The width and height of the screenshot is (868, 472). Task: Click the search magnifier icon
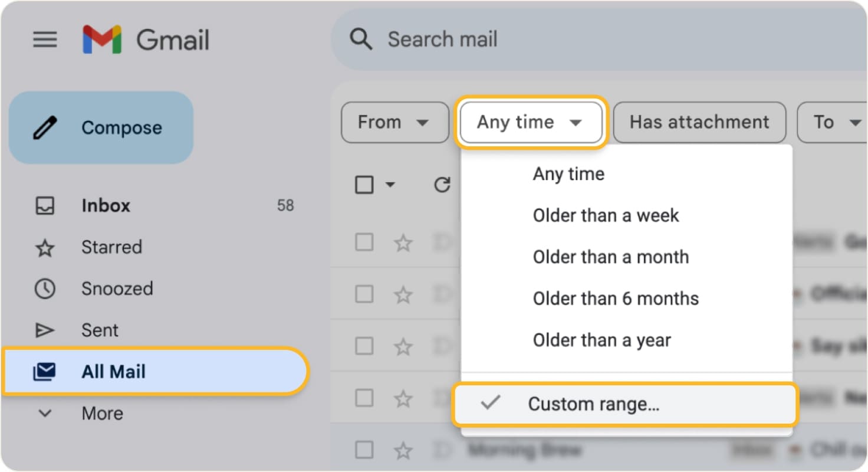click(361, 39)
